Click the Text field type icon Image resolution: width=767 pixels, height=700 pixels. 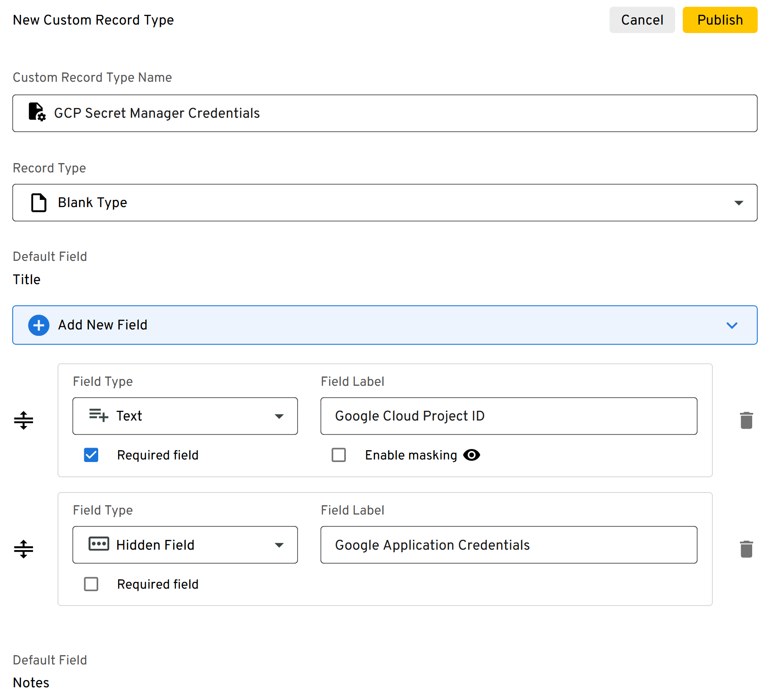point(98,416)
